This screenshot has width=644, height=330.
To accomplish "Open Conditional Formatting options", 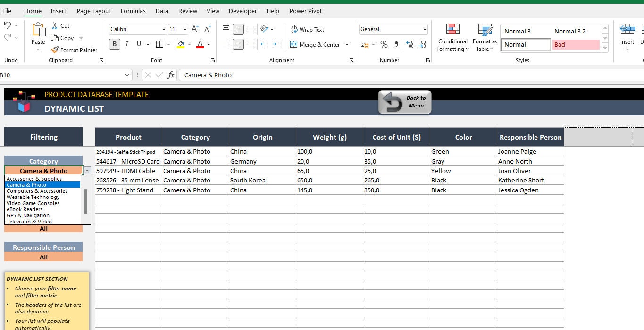I will [452, 37].
